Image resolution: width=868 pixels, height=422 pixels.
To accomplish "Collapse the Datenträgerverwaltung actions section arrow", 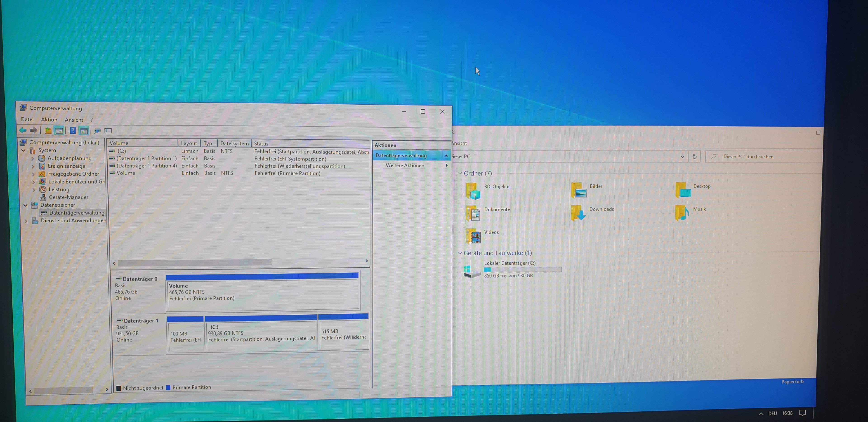I will click(446, 155).
